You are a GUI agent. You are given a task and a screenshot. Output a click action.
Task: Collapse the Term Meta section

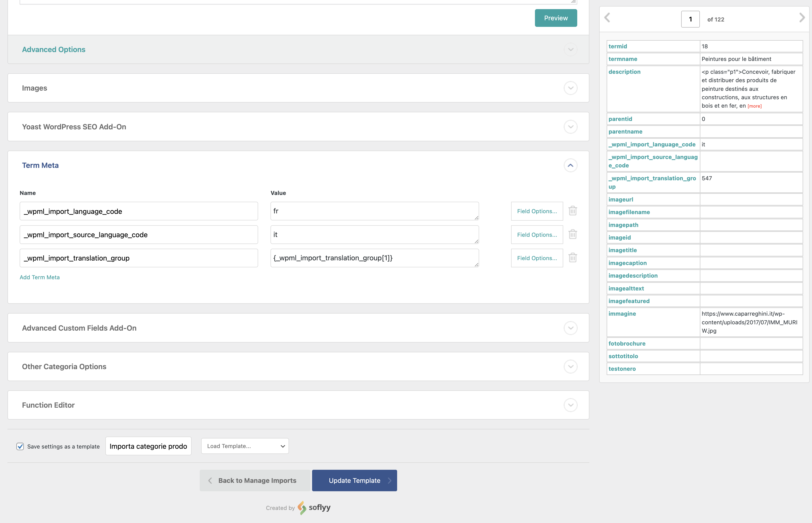click(x=570, y=165)
